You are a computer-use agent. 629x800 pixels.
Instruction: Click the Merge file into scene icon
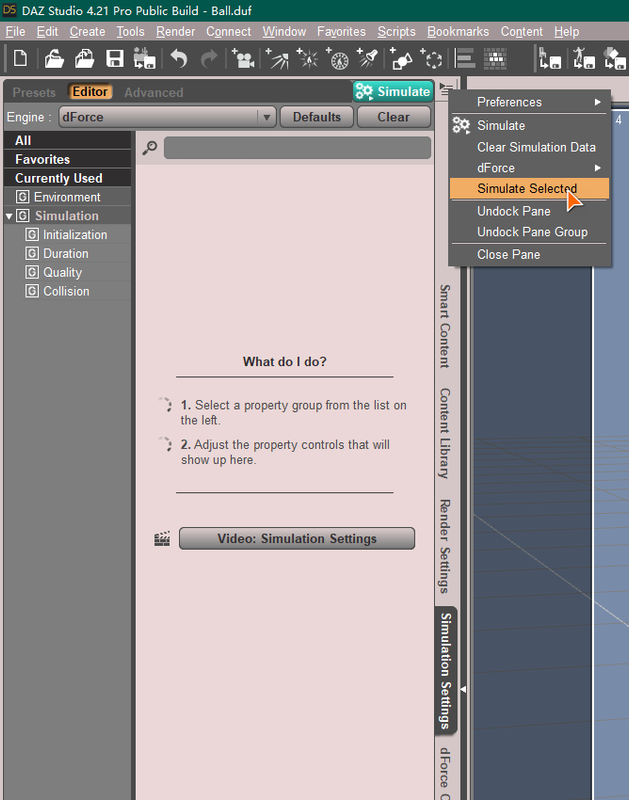(x=85, y=58)
